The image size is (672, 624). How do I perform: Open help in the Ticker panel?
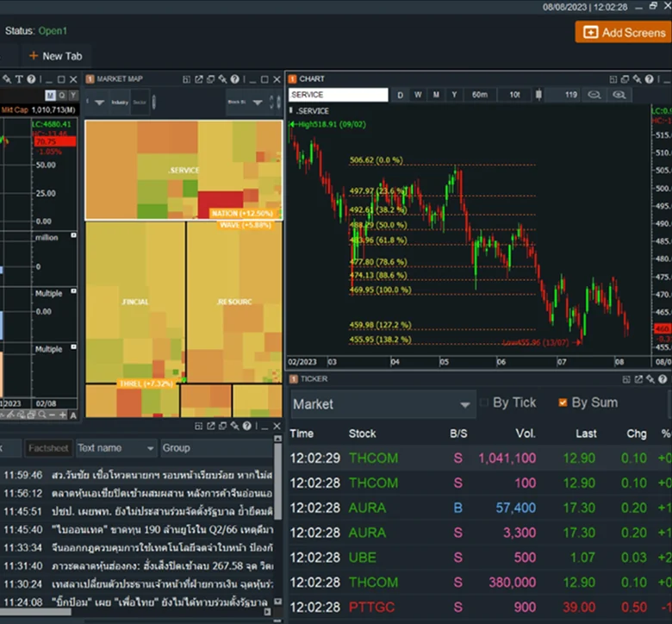tap(663, 379)
